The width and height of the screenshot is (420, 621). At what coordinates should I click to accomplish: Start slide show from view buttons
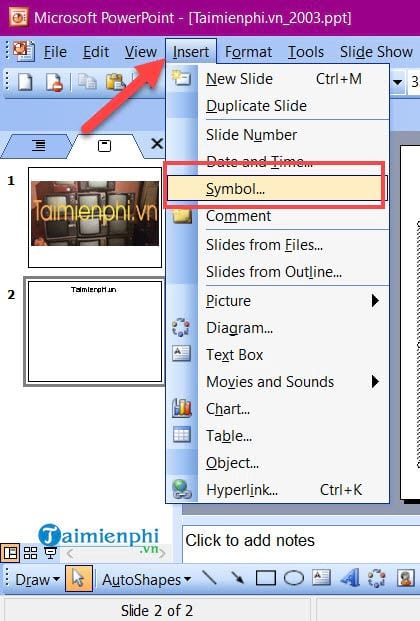pyautogui.click(x=50, y=553)
